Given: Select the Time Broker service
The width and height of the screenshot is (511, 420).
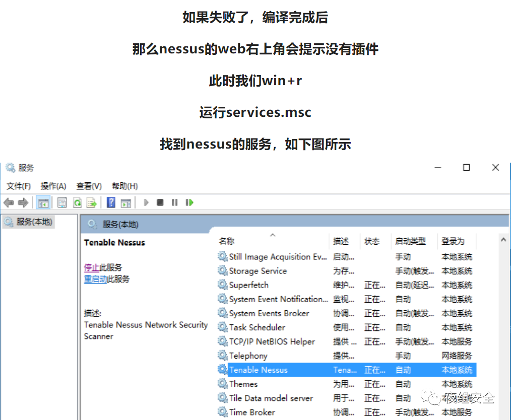Looking at the screenshot, I should click(346, 412).
